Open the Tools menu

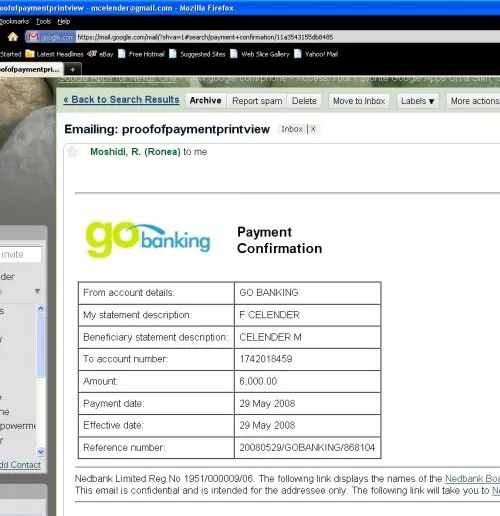coord(43,22)
